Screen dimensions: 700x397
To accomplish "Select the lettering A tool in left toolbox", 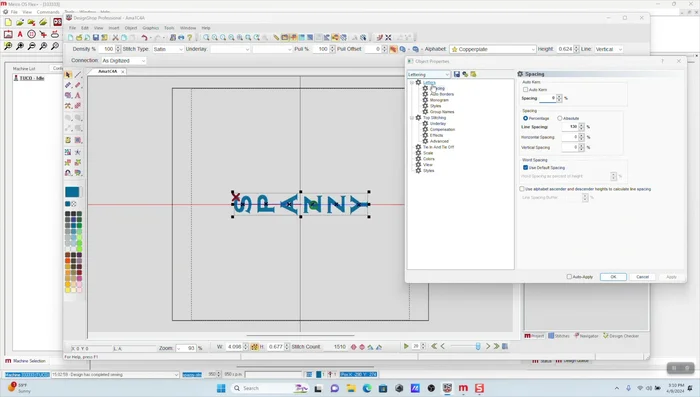I will [78, 95].
